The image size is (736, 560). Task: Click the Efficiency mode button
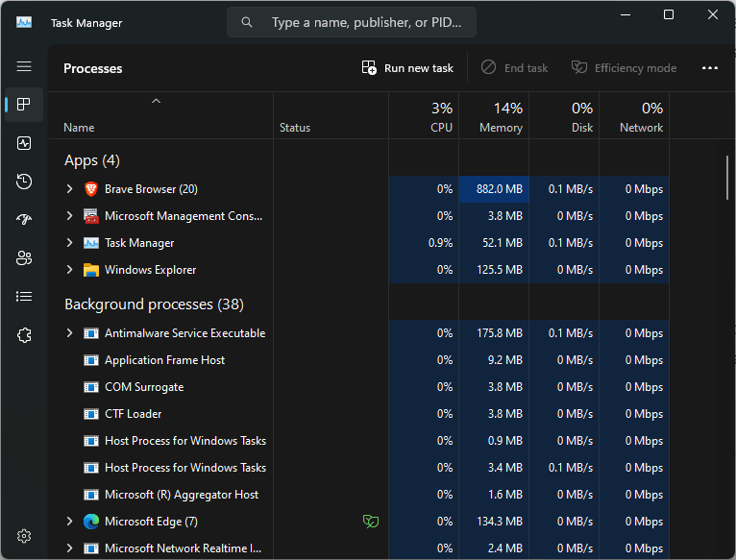pos(624,68)
